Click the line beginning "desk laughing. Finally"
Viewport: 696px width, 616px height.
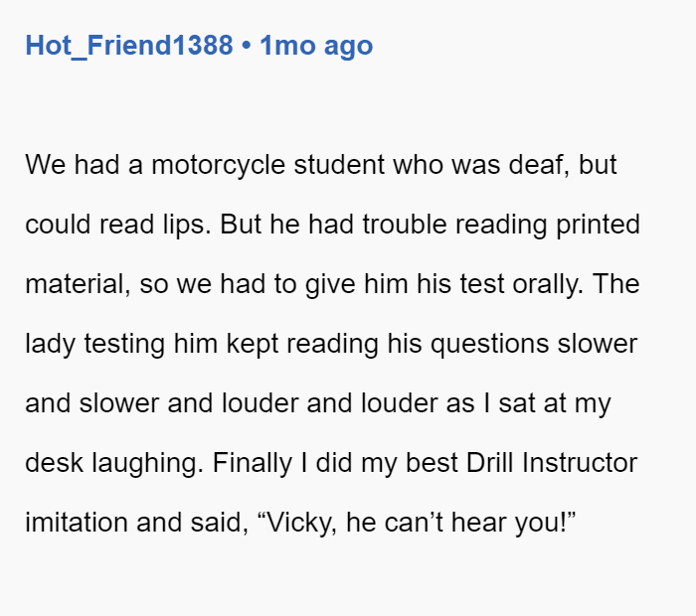(331, 463)
